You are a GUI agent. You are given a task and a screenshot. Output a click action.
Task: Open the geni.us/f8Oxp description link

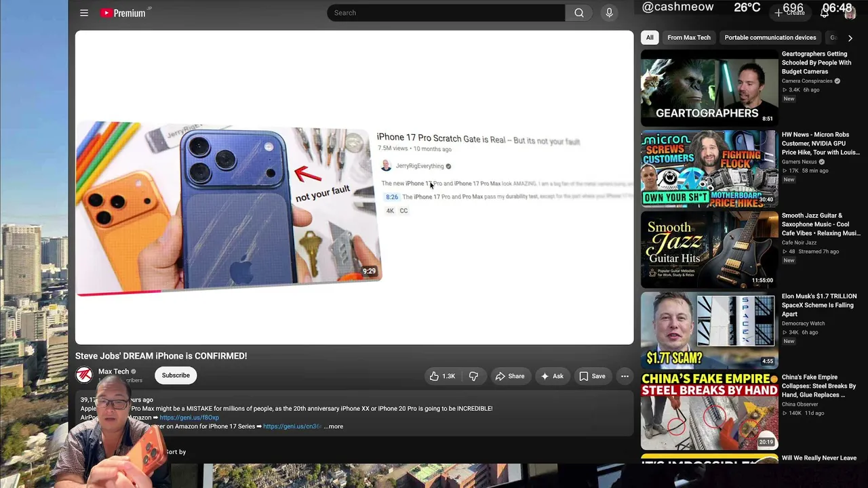[189, 418]
